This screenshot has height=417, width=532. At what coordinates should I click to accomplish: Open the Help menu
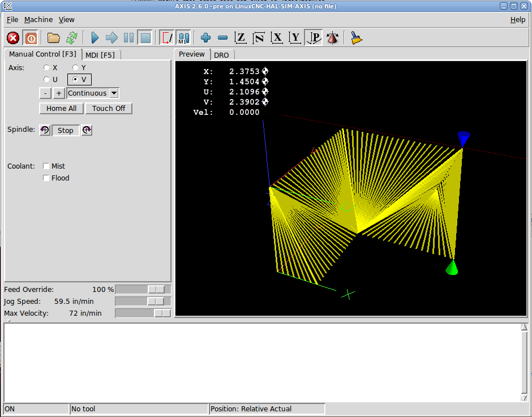click(518, 20)
